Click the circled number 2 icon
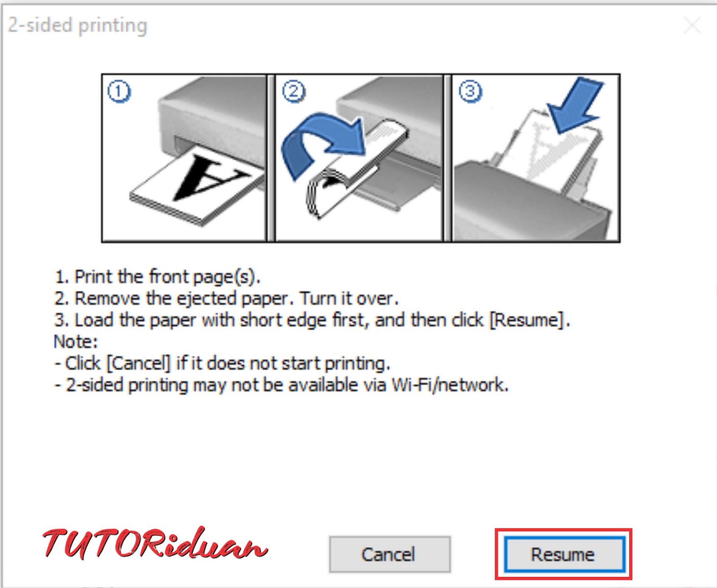Screen dimensions: 717x588 pos(294,92)
